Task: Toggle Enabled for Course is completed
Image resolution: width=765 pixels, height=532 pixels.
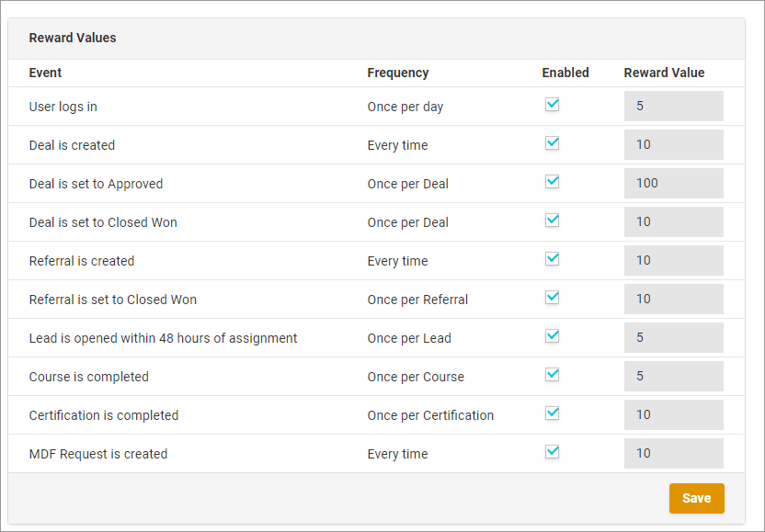Action: click(x=552, y=374)
